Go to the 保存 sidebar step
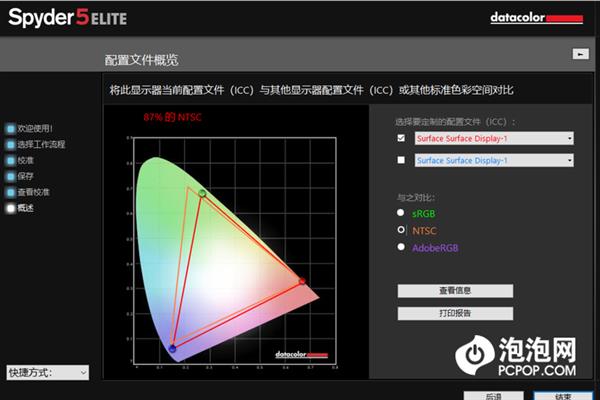 25,176
